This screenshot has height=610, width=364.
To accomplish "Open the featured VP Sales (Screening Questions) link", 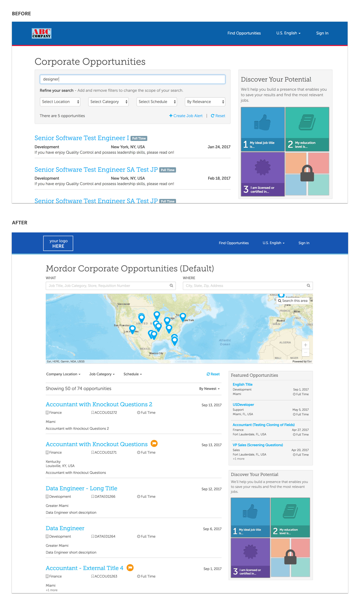I will tap(258, 445).
